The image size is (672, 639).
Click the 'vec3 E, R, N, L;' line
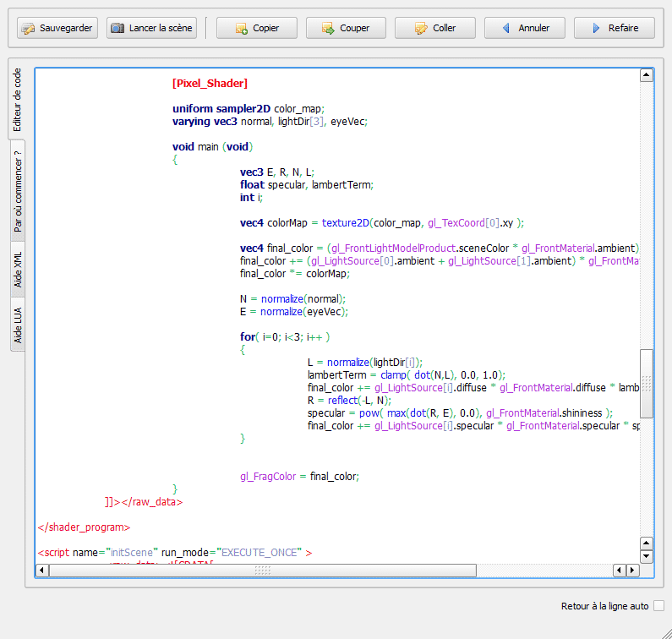point(277,172)
